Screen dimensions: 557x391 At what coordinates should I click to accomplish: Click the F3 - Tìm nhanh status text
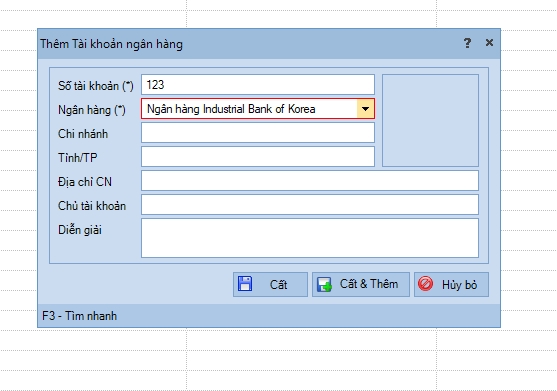pyautogui.click(x=80, y=316)
